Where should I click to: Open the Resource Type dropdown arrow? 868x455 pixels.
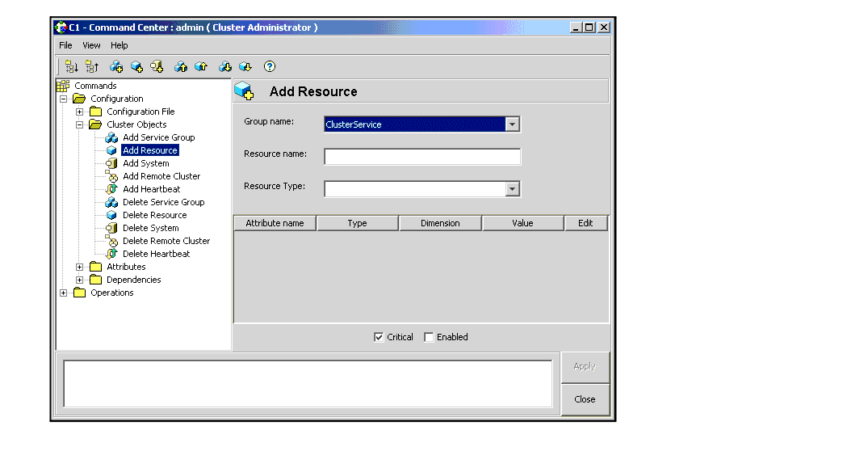[x=512, y=189]
